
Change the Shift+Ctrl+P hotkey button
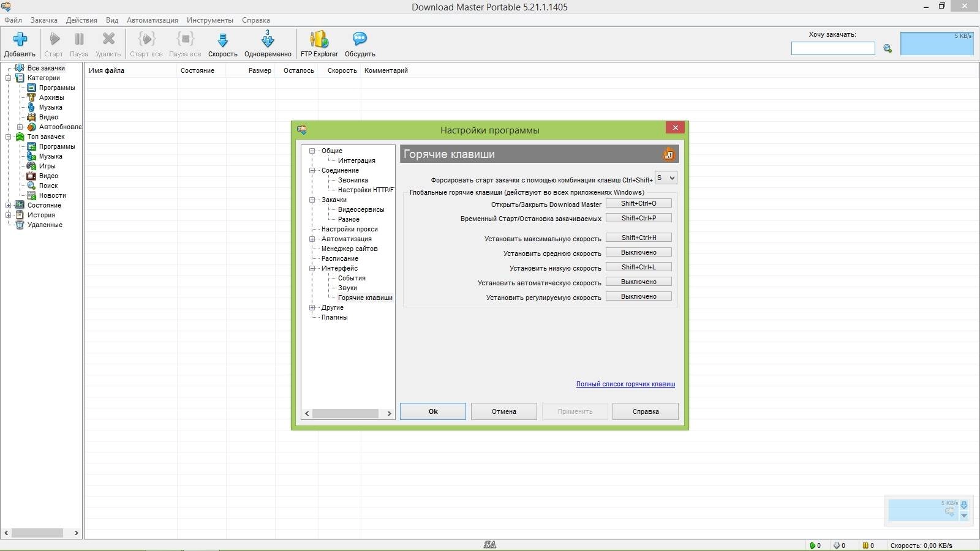coord(639,218)
